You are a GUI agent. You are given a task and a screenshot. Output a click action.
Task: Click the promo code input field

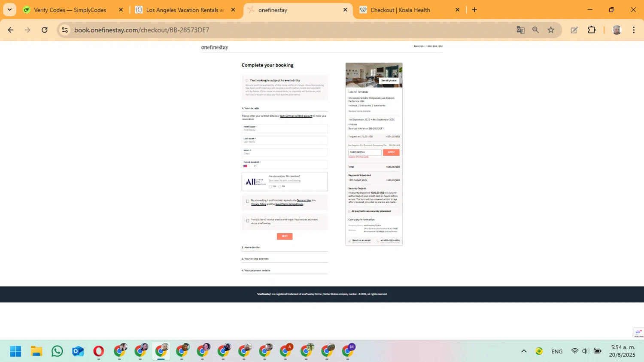point(365,152)
